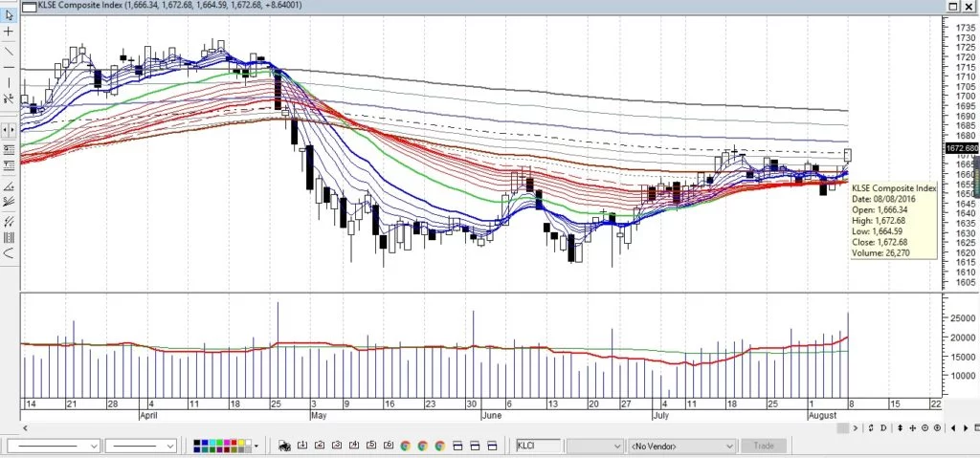Select the parallel channel lines tool

(9, 221)
